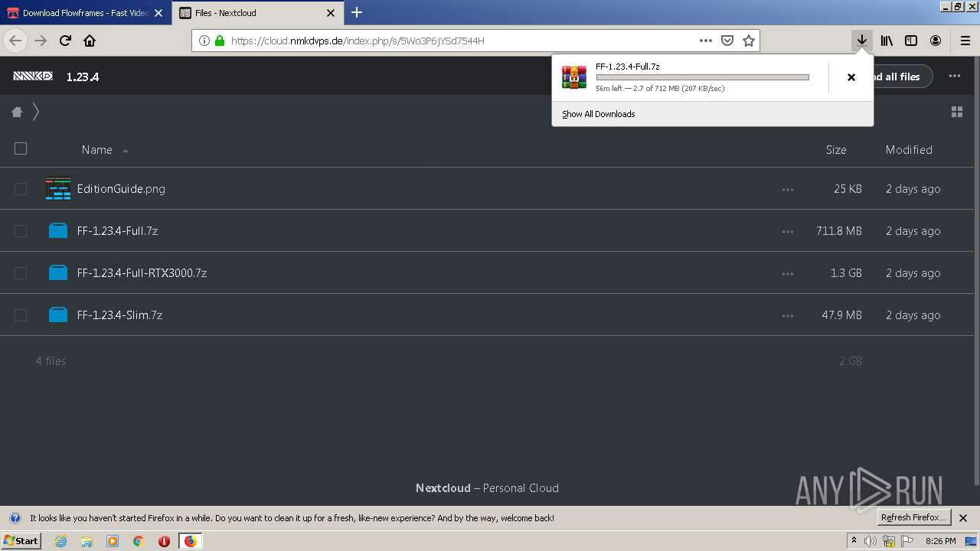This screenshot has width=980, height=551.
Task: Reload the current page
Action: 65,41
